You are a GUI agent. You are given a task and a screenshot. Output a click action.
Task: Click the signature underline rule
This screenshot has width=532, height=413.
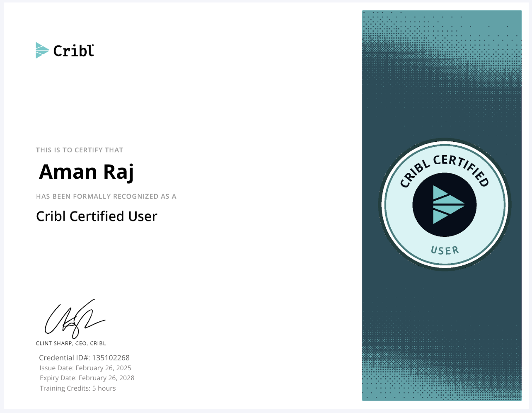tap(102, 337)
